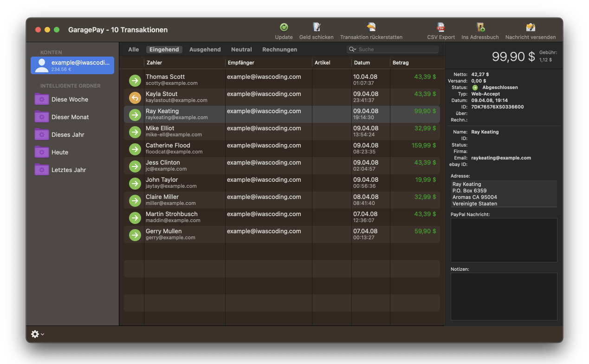The width and height of the screenshot is (589, 364).
Task: Click the transaction ID 7DK76576XS0336600
Action: point(498,107)
